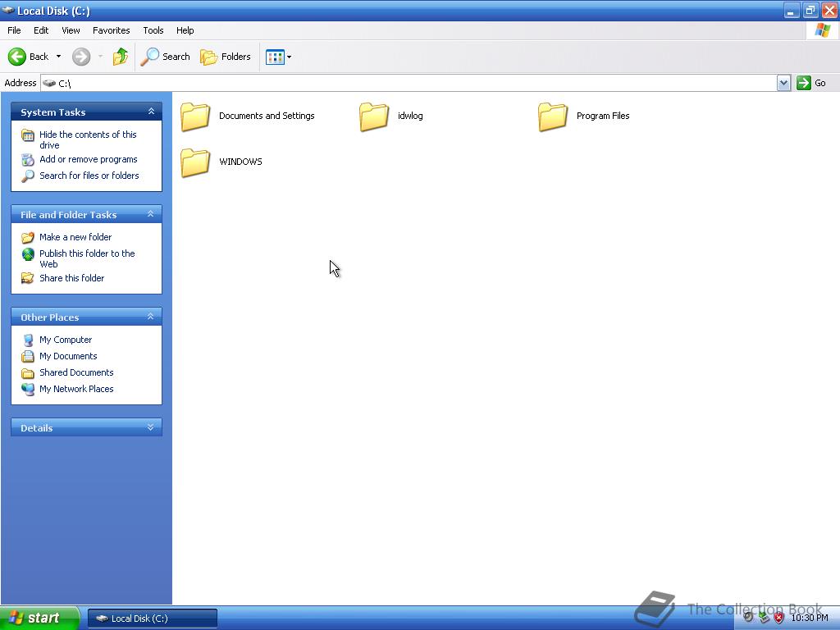Screen dimensions: 840x630
Task: Click Publish this folder to the Web link
Action: [x=87, y=258]
